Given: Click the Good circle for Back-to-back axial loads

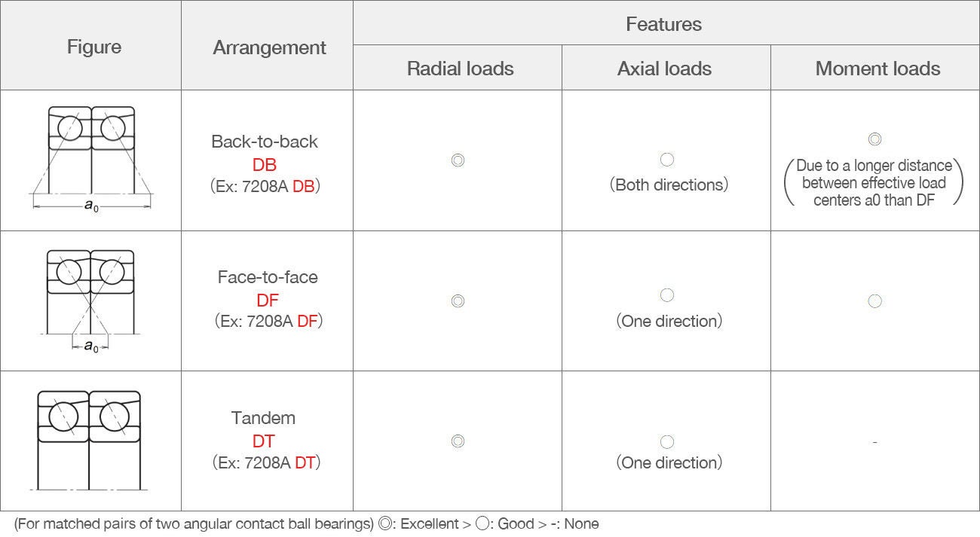Looking at the screenshot, I should coord(666,160).
